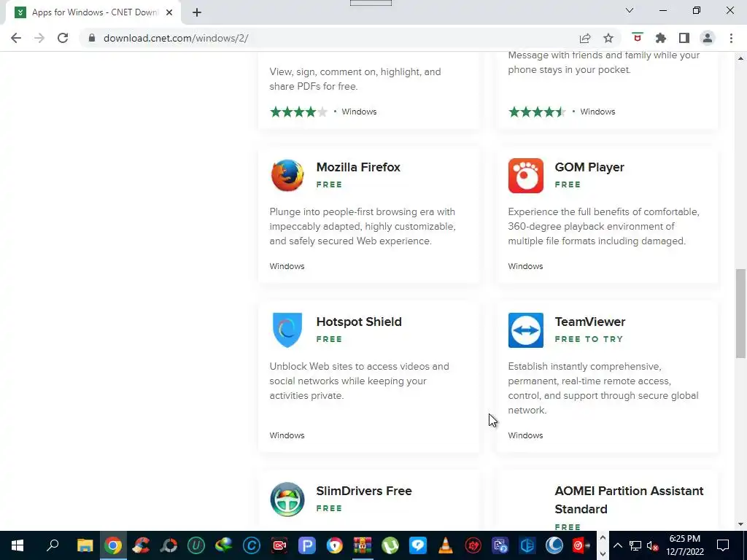747x560 pixels.
Task: Open uTorrent from the taskbar
Action: click(x=390, y=545)
